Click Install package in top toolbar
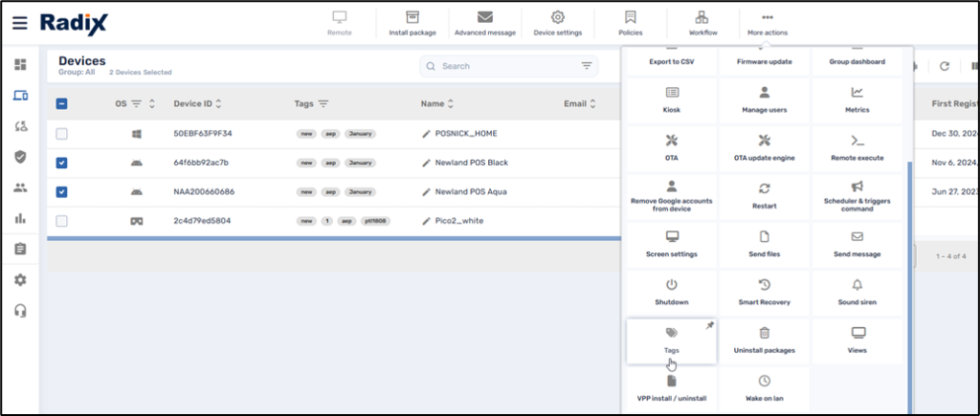This screenshot has width=980, height=416. [x=412, y=23]
